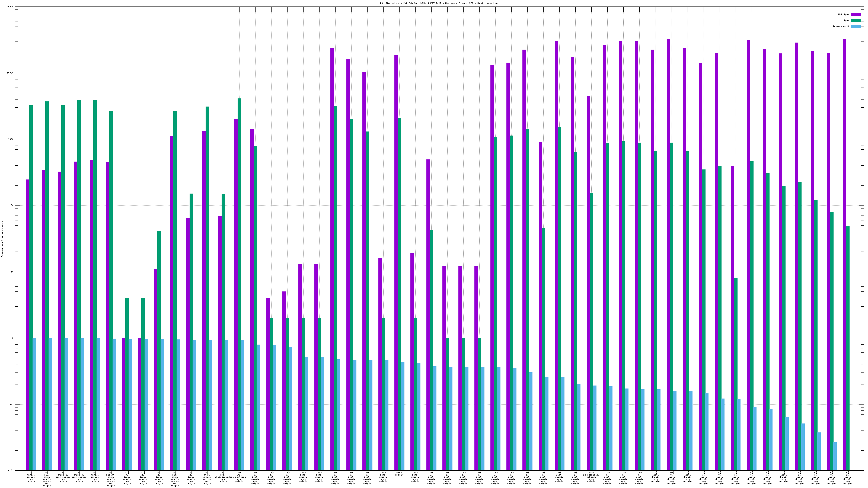Click the none origin x-axis label
The image size is (868, 488).
click(x=399, y=474)
